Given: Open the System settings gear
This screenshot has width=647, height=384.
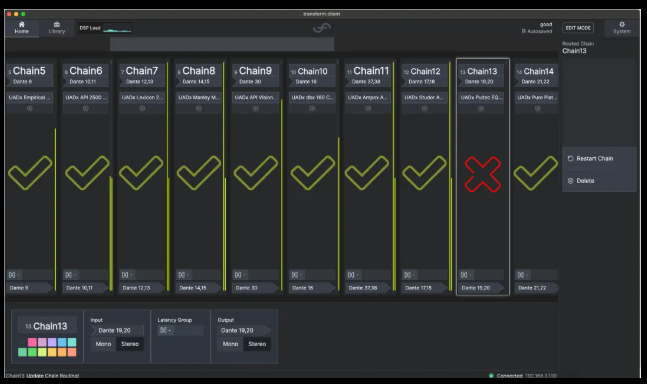Looking at the screenshot, I should click(x=622, y=28).
